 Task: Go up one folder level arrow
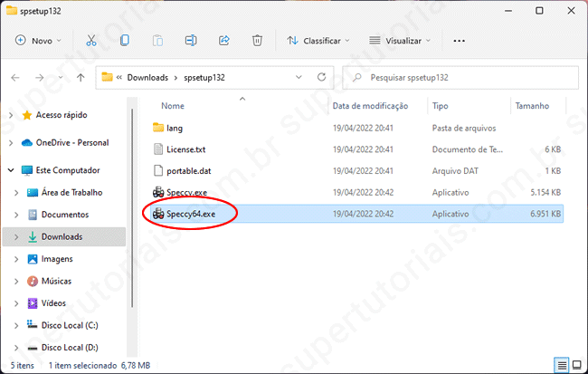(81, 78)
